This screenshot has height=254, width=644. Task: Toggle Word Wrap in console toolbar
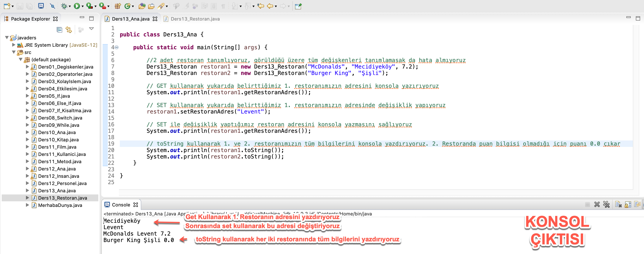point(637,205)
